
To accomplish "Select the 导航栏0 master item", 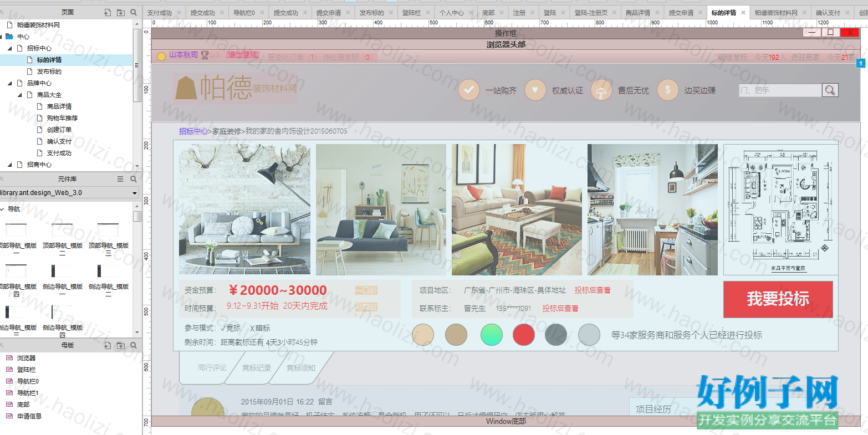I will [28, 381].
